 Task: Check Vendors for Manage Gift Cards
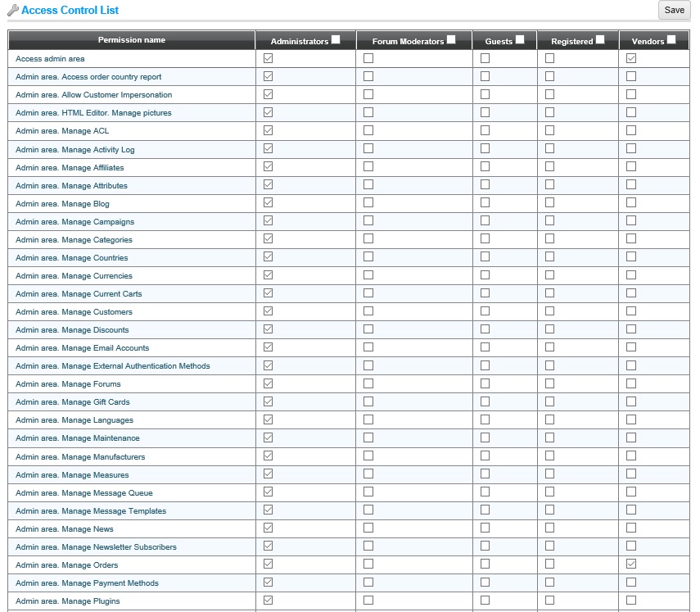[x=630, y=401]
